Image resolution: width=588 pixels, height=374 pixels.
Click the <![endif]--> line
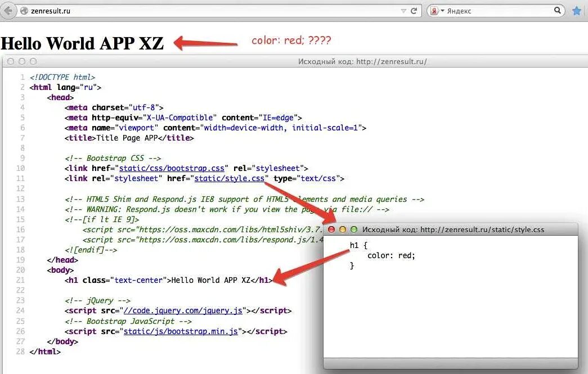tap(91, 250)
